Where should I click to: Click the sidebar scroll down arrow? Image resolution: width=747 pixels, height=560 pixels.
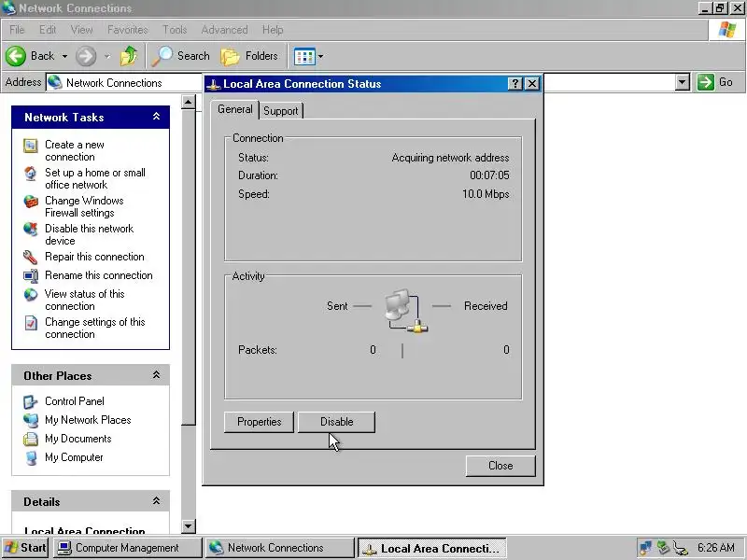(189, 525)
